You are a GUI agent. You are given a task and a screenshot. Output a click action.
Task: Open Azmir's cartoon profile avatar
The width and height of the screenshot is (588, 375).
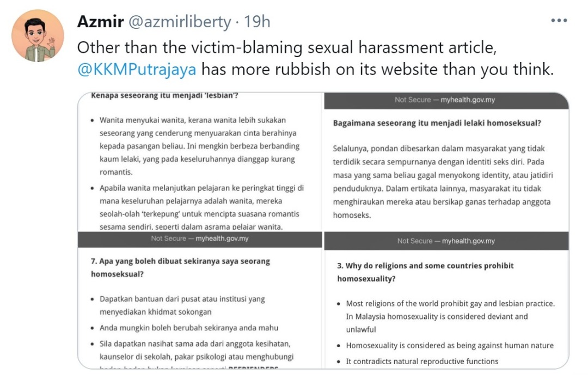coord(38,36)
